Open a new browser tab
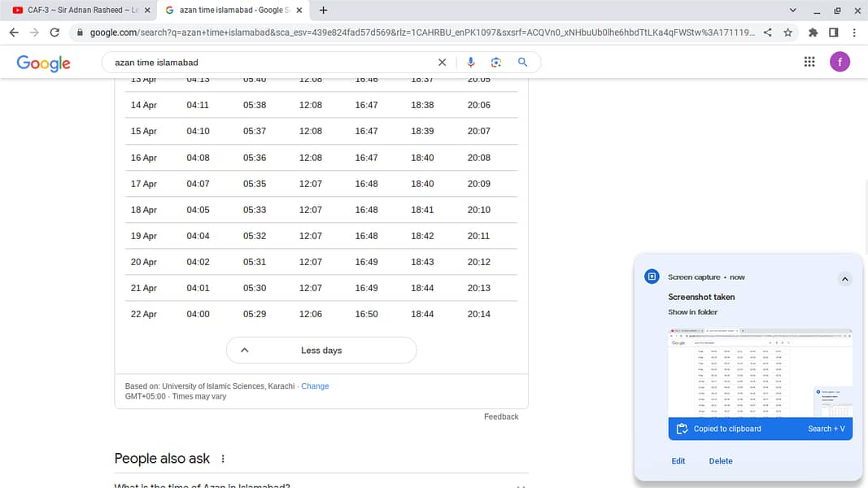The width and height of the screenshot is (868, 488). click(x=324, y=11)
